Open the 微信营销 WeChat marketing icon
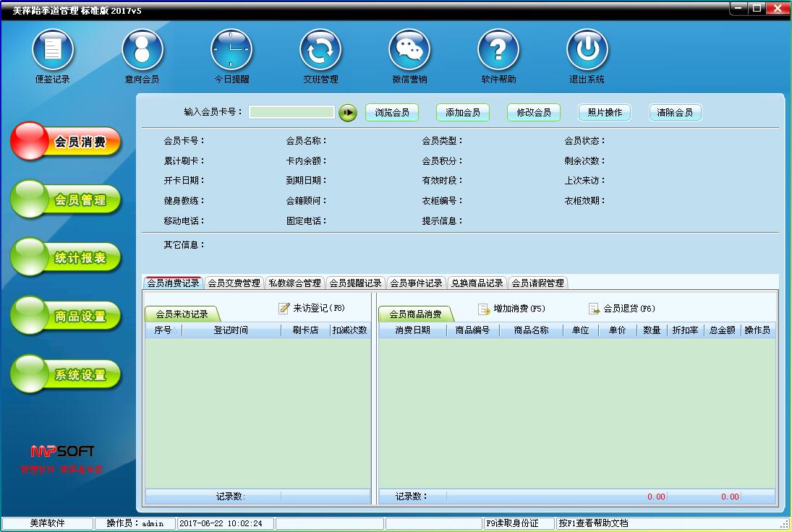 [x=409, y=49]
